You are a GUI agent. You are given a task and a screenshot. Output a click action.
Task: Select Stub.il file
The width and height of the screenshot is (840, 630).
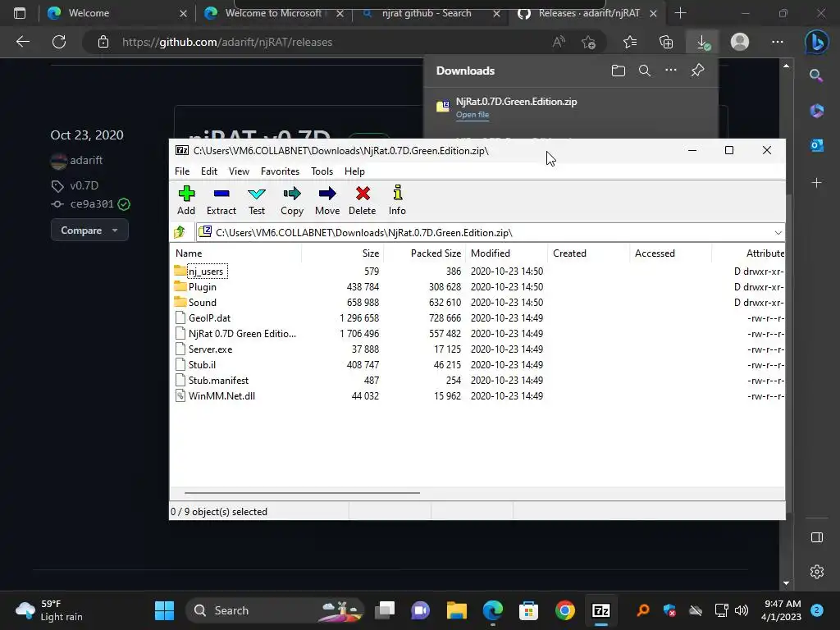[x=202, y=365]
